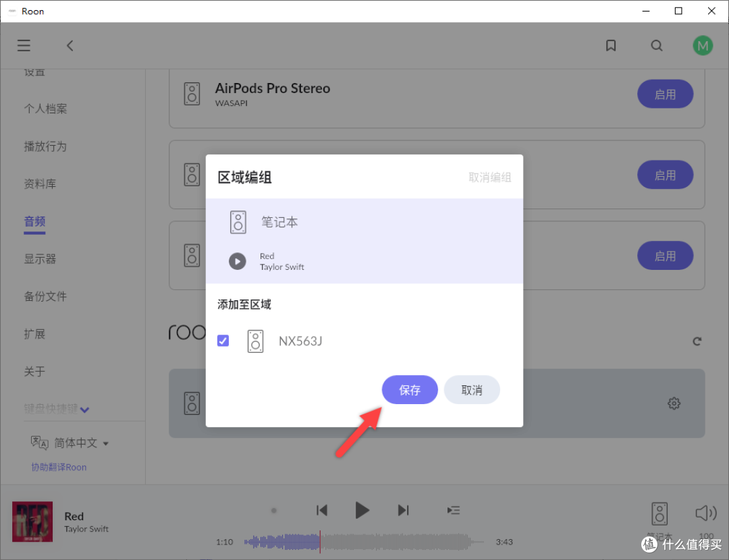Select 播放行为 in the sidebar
The width and height of the screenshot is (729, 560).
(45, 146)
